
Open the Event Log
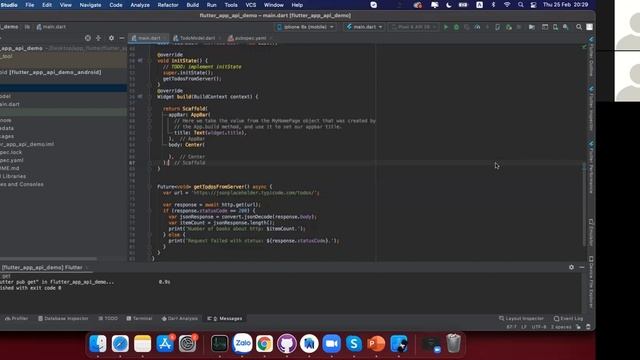[569, 318]
